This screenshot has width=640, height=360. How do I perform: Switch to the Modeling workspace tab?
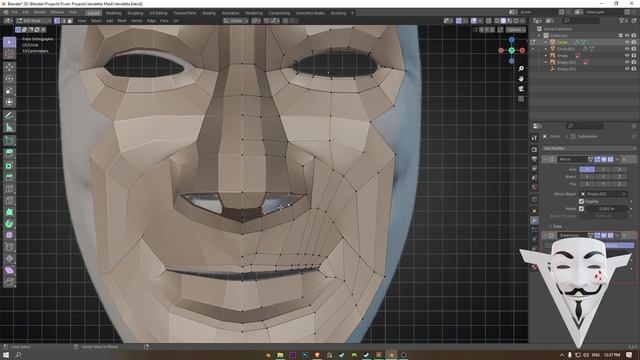pos(113,13)
